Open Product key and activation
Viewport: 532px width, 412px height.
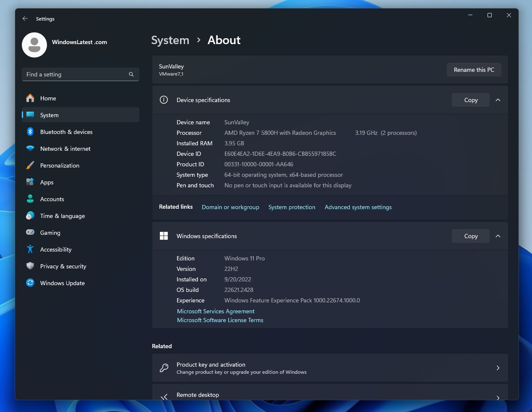coord(330,368)
